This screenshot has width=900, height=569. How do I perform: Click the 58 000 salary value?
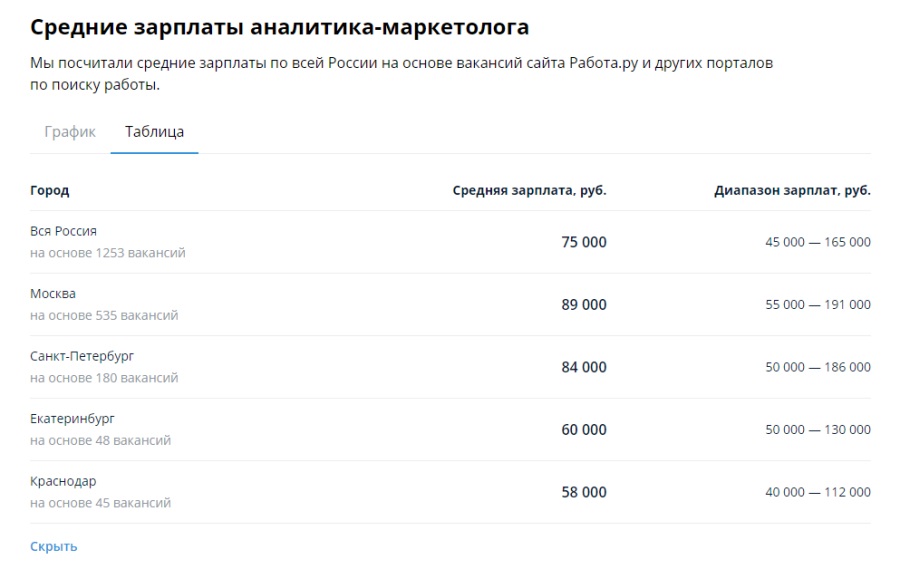(583, 492)
